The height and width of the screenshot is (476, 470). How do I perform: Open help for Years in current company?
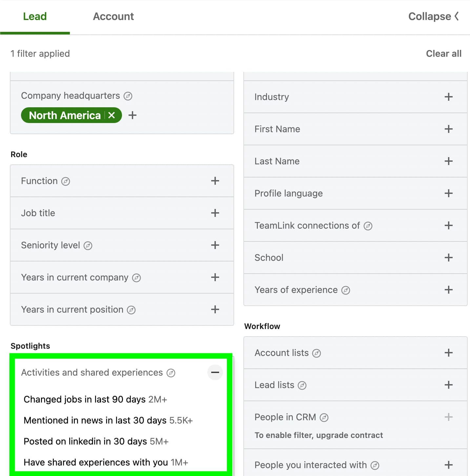136,278
